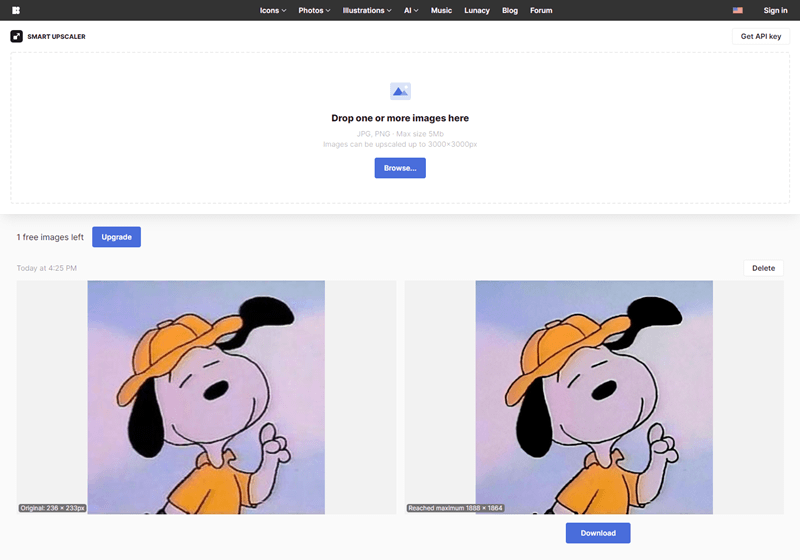This screenshot has height=560, width=801.
Task: Click Sign in
Action: click(775, 10)
